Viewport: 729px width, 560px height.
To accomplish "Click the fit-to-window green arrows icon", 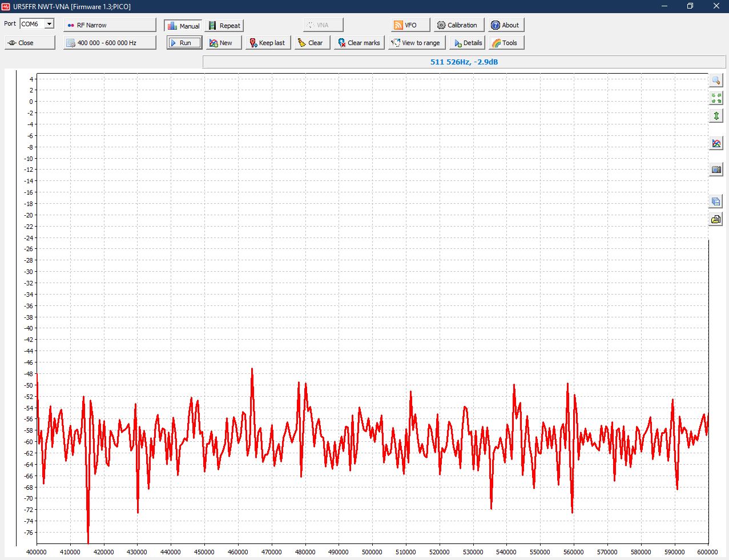I will pyautogui.click(x=716, y=98).
